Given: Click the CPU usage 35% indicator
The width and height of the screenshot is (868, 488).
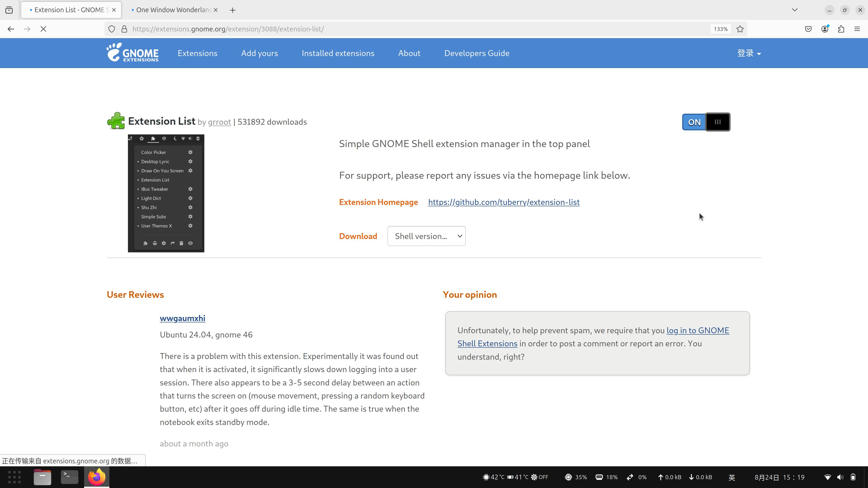Looking at the screenshot, I should pyautogui.click(x=576, y=477).
